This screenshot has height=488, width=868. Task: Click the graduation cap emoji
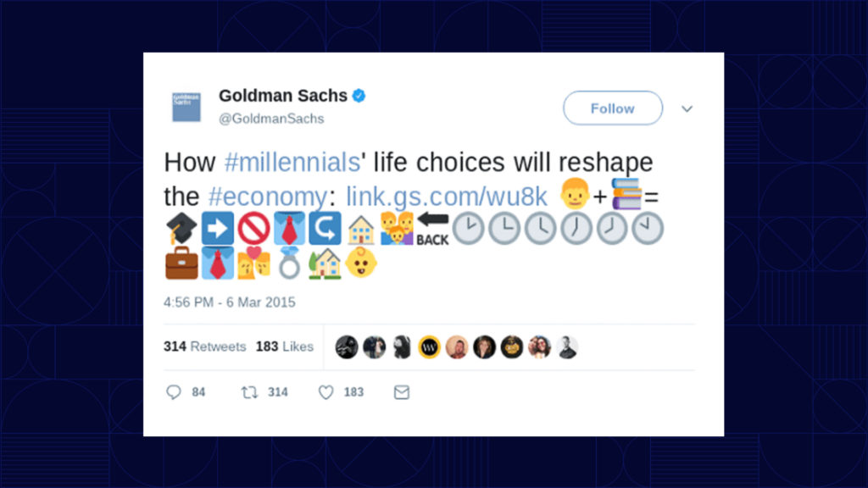[181, 228]
